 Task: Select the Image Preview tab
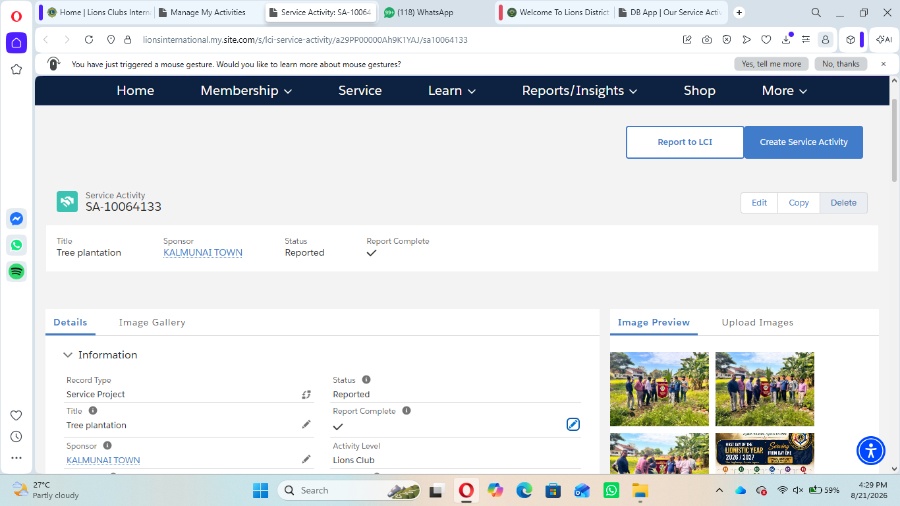click(654, 322)
